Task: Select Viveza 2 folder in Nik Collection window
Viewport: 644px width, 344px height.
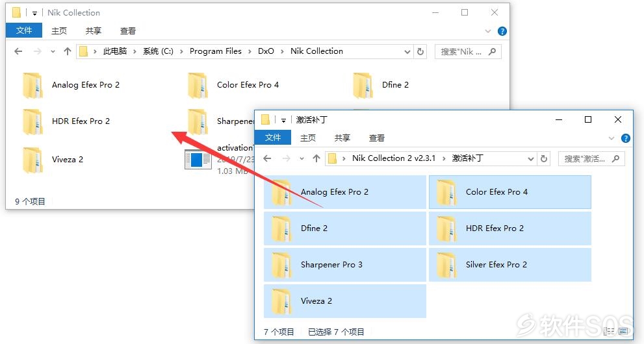Action: pyautogui.click(x=53, y=160)
